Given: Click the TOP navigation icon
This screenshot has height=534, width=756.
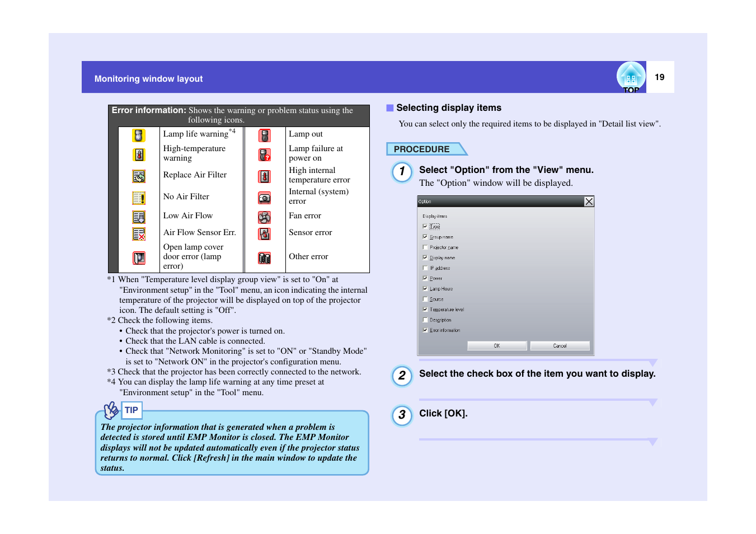Looking at the screenshot, I should pos(631,77).
